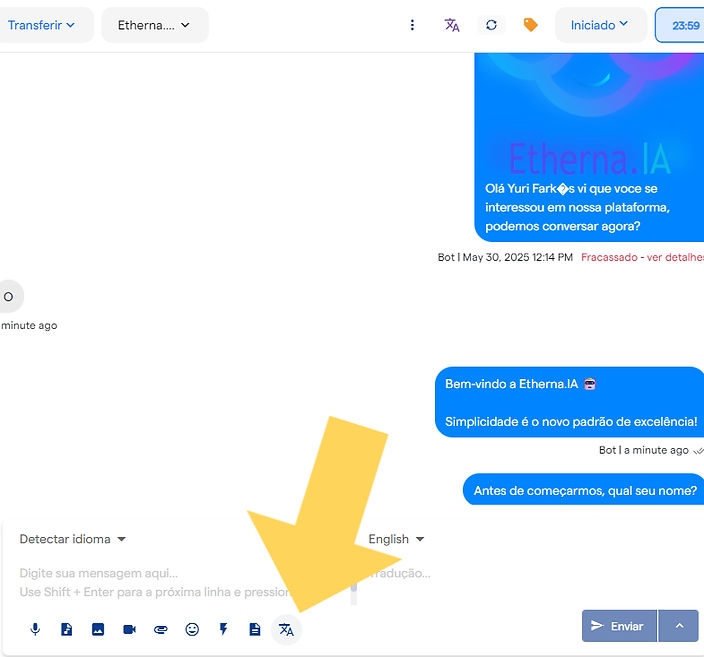
Task: Click the Enviar send button
Action: [x=620, y=626]
